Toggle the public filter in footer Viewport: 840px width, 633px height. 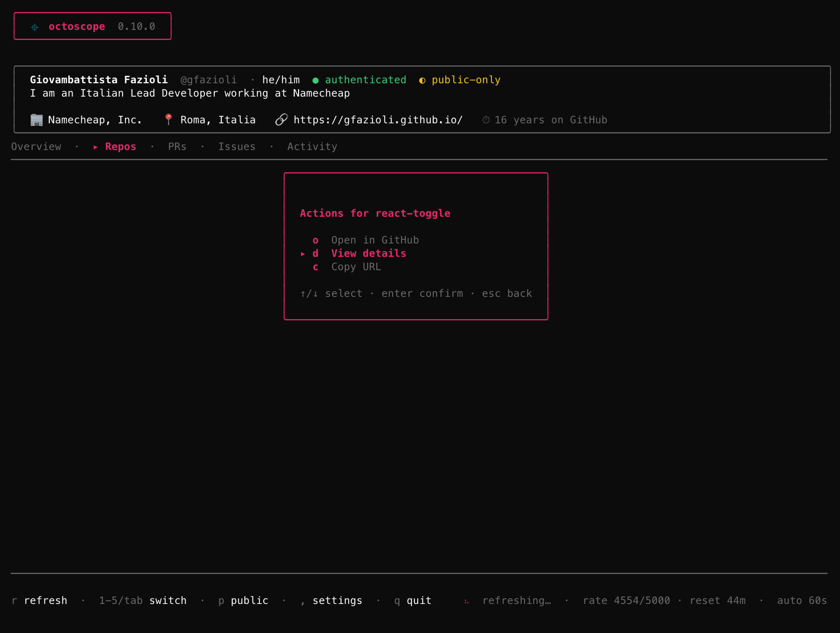243,600
